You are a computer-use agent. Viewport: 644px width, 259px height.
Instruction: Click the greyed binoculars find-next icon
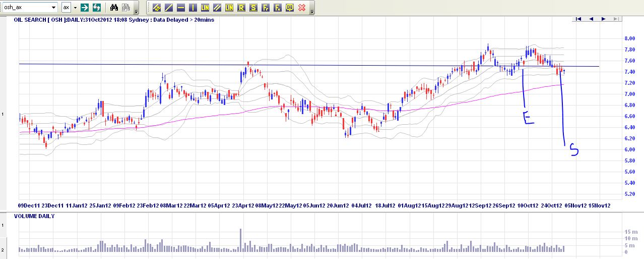tap(126, 8)
